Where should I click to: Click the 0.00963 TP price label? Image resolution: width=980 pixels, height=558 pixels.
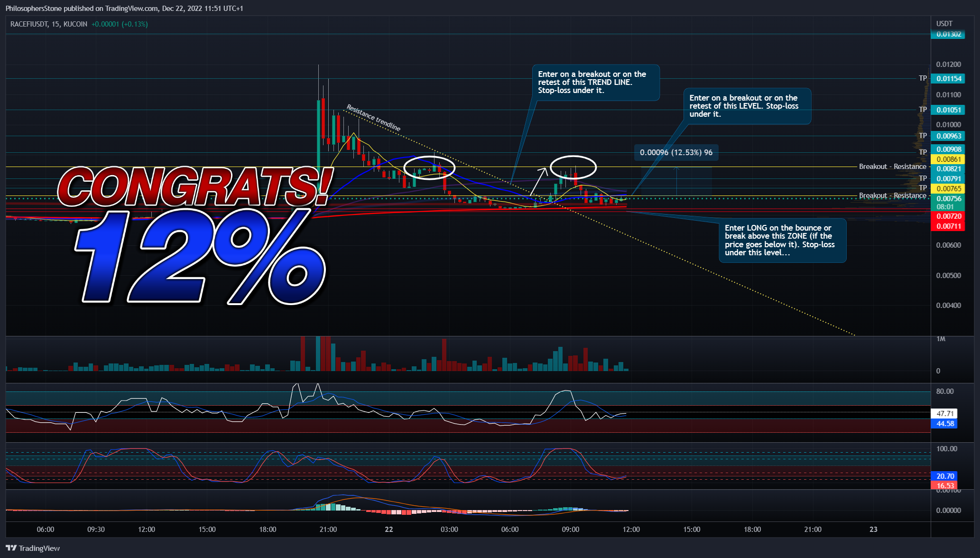[948, 136]
